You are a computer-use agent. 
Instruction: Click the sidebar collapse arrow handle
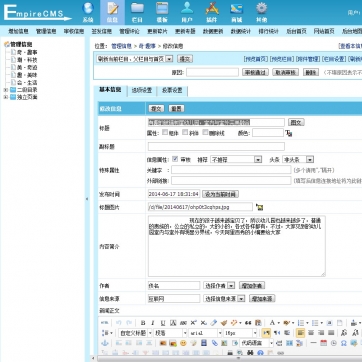(x=87, y=199)
